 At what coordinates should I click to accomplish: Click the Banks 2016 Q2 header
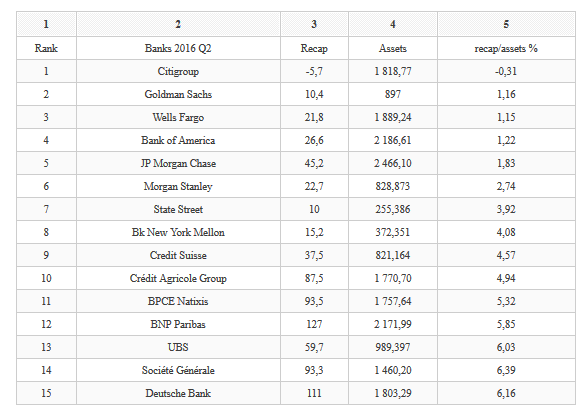[x=178, y=48]
